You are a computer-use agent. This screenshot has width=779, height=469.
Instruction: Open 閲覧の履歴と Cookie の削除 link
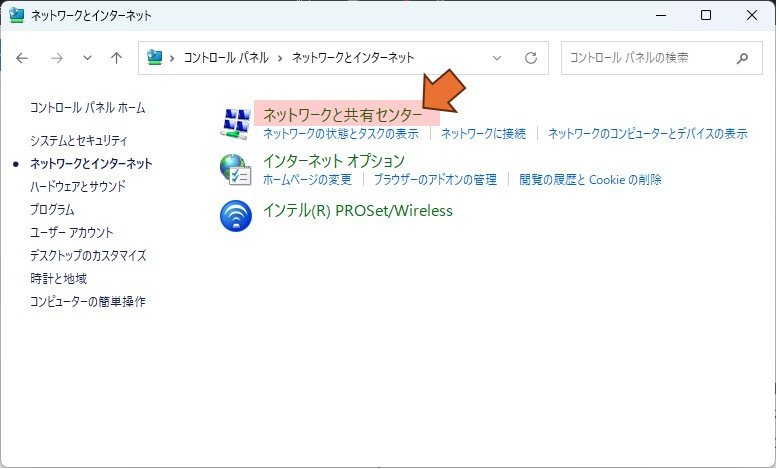590,180
